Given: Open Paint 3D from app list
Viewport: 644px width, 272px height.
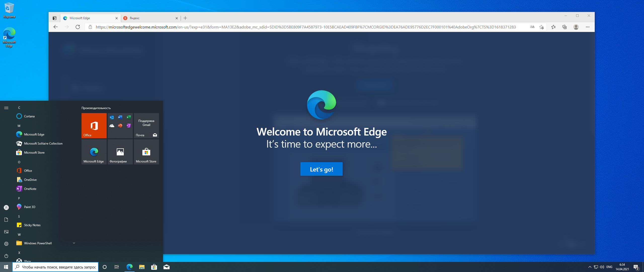Looking at the screenshot, I should click(45, 207).
